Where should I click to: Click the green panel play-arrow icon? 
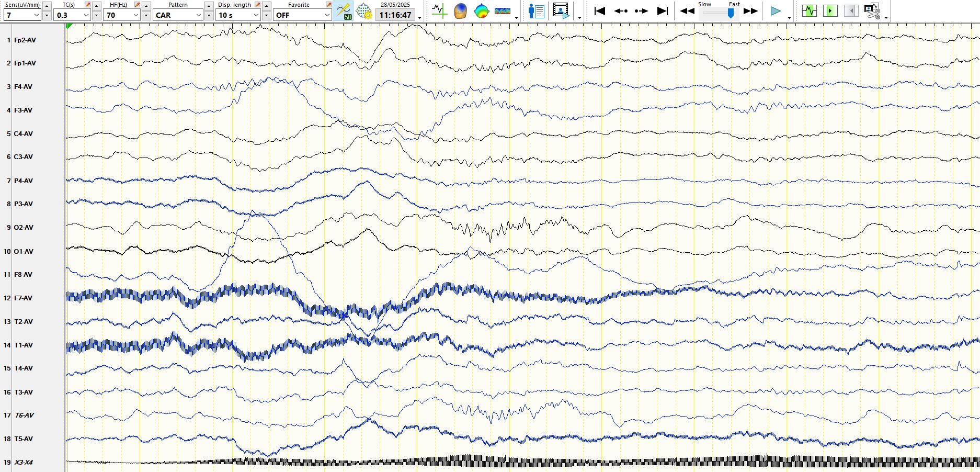830,10
